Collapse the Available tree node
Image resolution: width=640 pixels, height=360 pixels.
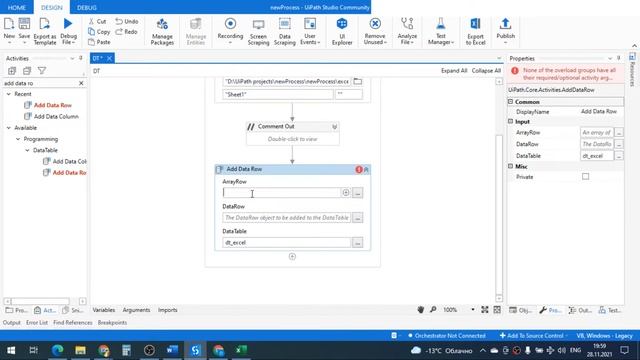click(x=9, y=128)
